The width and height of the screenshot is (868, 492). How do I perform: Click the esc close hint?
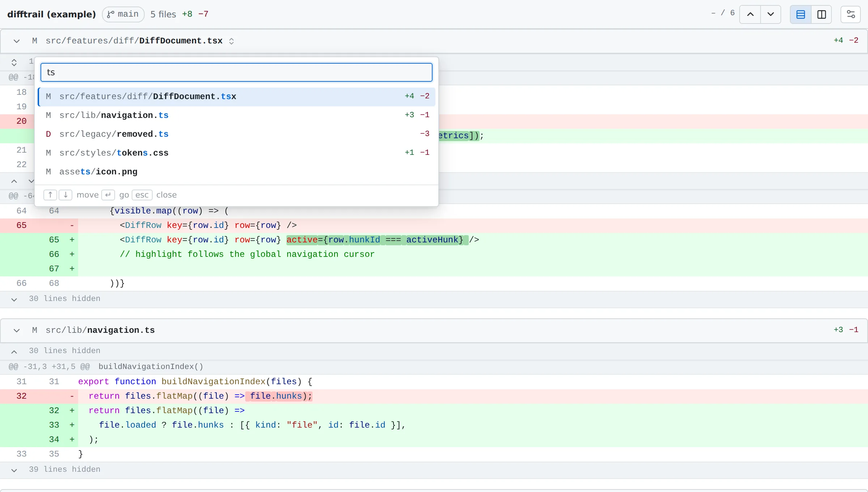click(x=142, y=195)
